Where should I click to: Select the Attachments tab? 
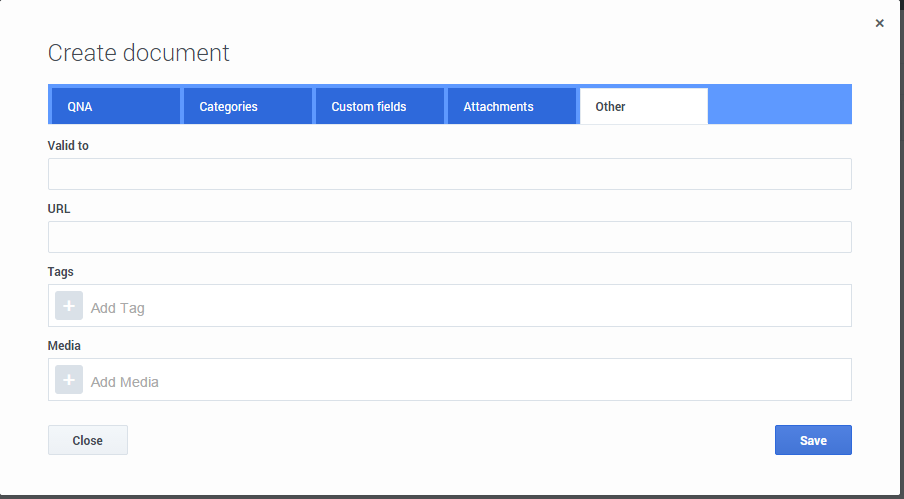point(511,106)
